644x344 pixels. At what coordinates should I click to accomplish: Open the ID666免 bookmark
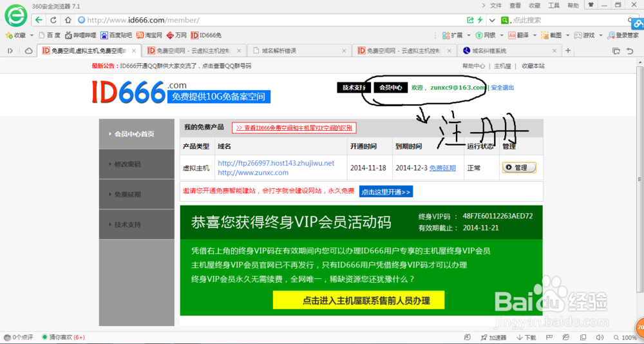pos(206,35)
